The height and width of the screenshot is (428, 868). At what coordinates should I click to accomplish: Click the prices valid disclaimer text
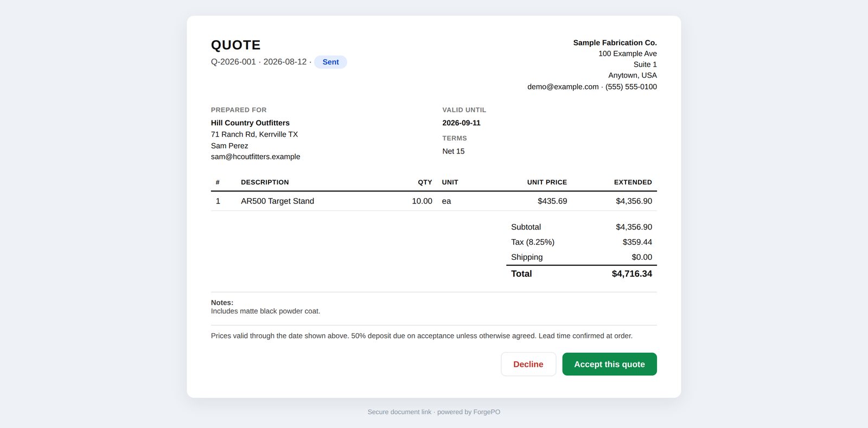pos(422,336)
